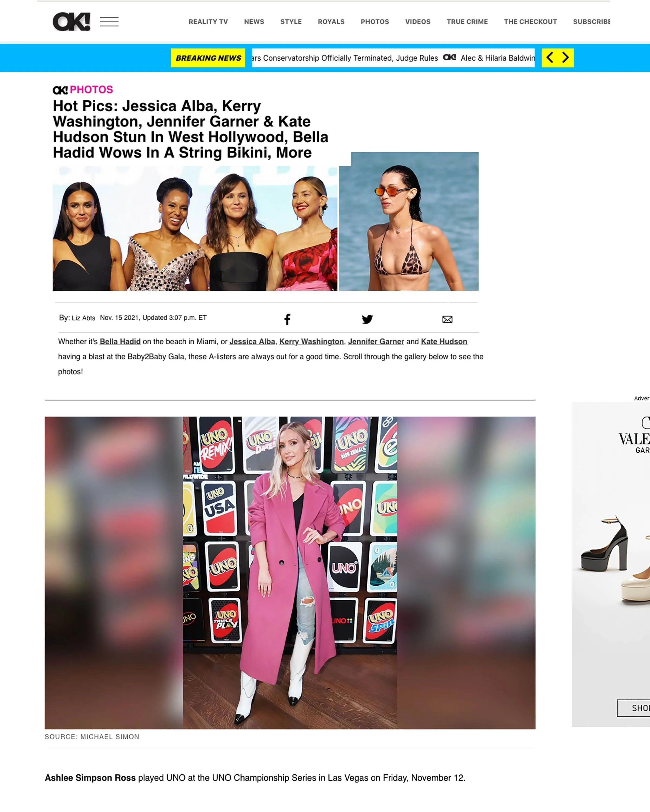
Task: Click the OK! magazine logo
Action: pyautogui.click(x=71, y=21)
